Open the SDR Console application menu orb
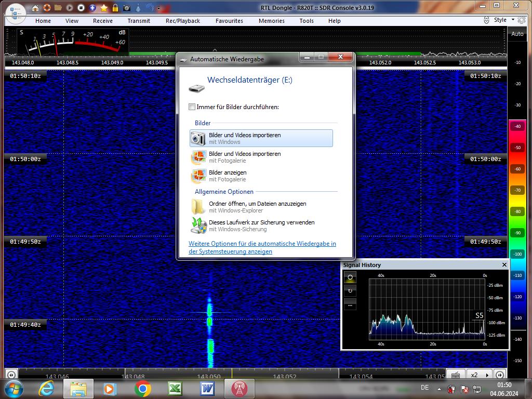Image resolution: width=532 pixels, height=399 pixels. [x=16, y=14]
